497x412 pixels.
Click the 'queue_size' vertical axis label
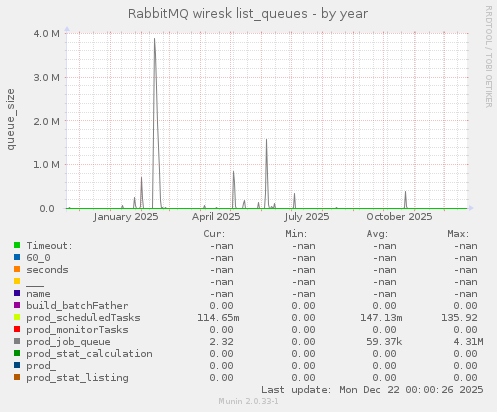(x=11, y=119)
